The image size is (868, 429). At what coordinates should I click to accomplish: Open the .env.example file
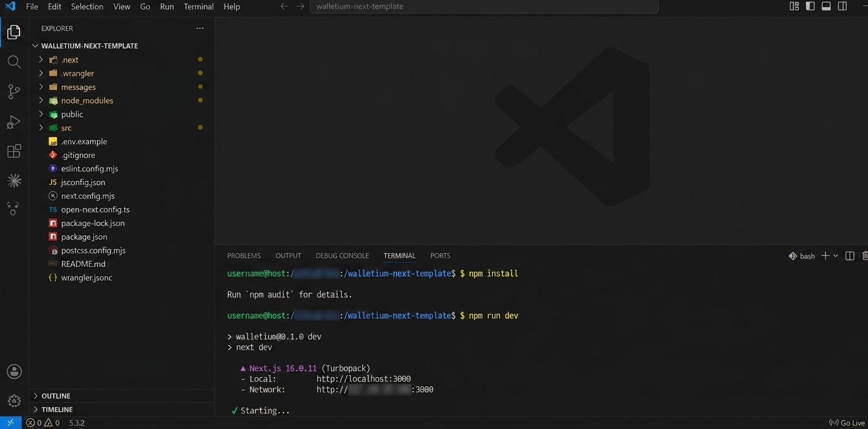pyautogui.click(x=122, y=141)
